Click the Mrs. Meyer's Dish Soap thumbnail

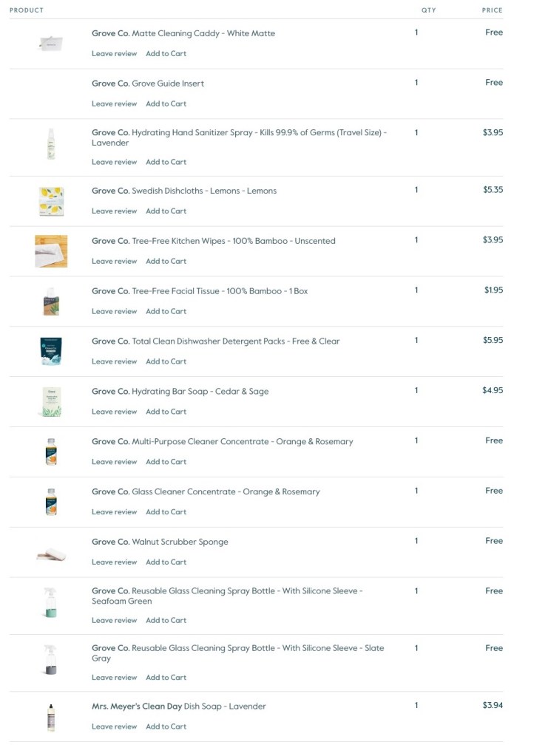click(x=51, y=717)
